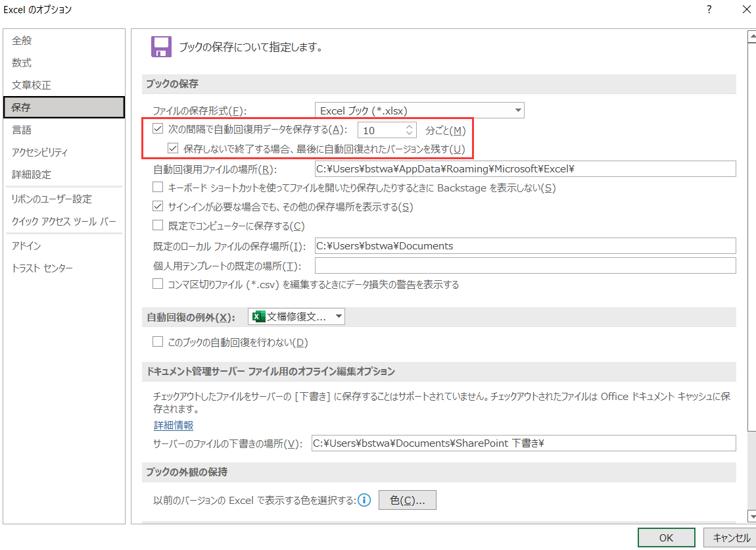Click the purple floppy disk save icon
This screenshot has height=550, width=756.
(x=161, y=47)
